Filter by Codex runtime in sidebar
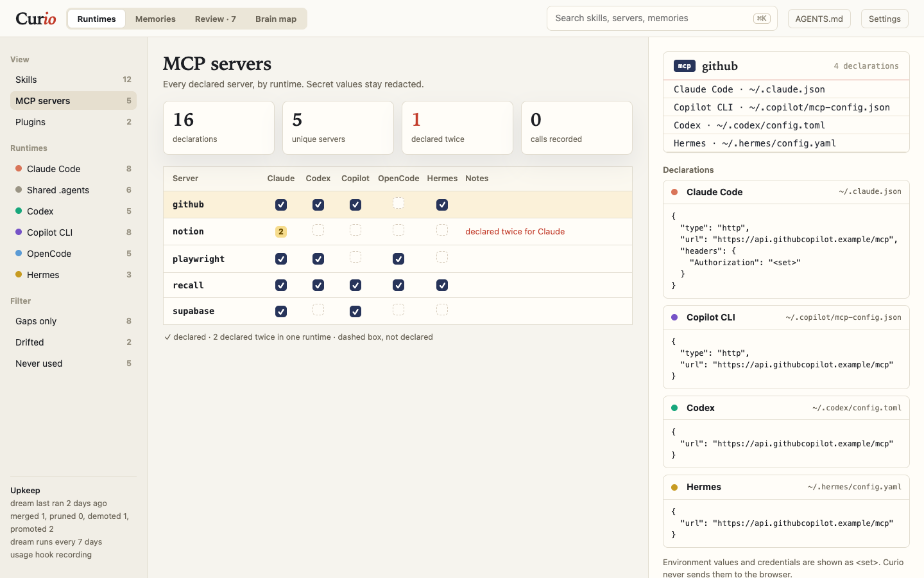The height and width of the screenshot is (578, 924). pos(73,211)
